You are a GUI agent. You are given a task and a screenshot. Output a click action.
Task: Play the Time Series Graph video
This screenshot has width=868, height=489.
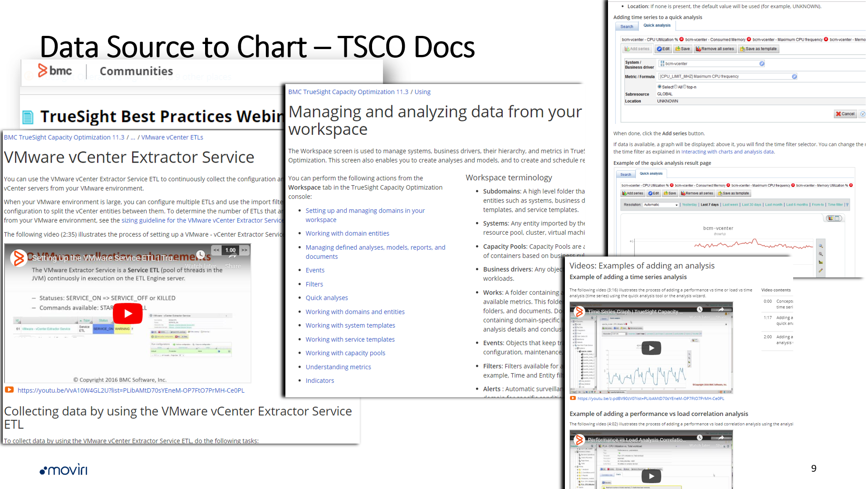651,348
